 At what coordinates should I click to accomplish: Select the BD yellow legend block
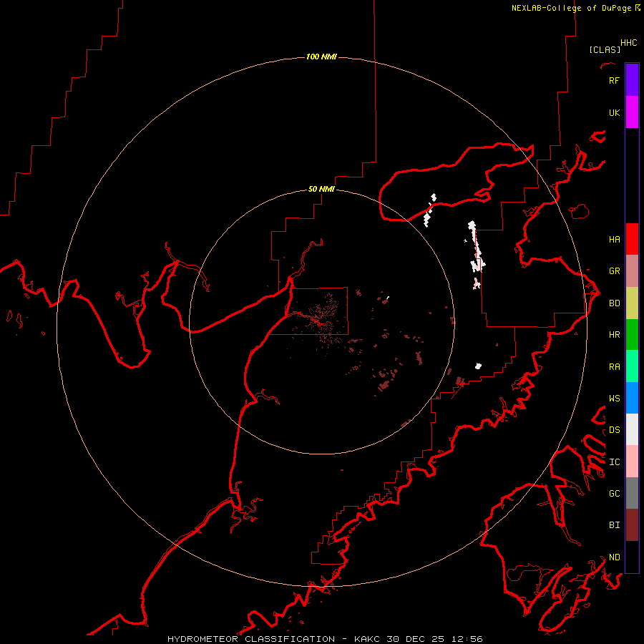pos(632,303)
